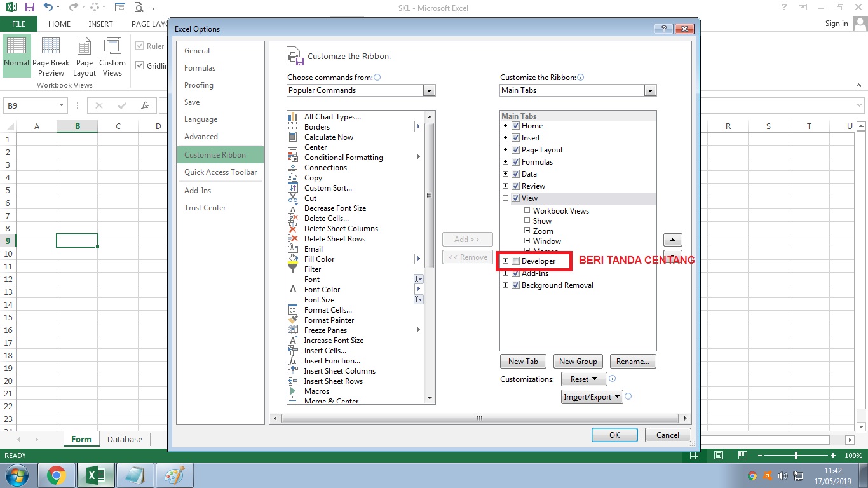Viewport: 868px width, 488px height.
Task: Click the New Group button
Action: pyautogui.click(x=578, y=361)
